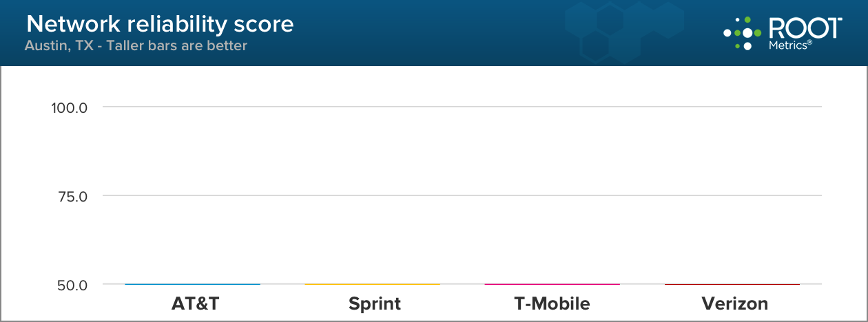Click the Verizon carrier label
868x322 pixels.
tap(734, 303)
